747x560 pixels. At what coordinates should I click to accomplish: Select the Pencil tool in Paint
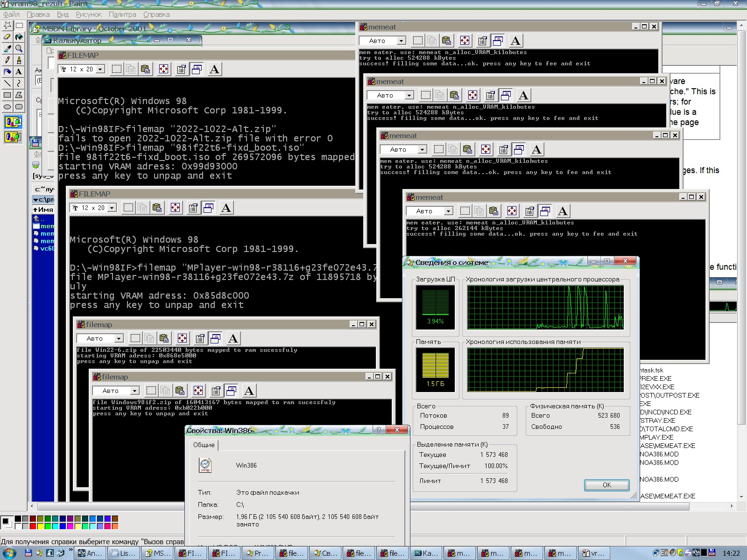point(7,60)
